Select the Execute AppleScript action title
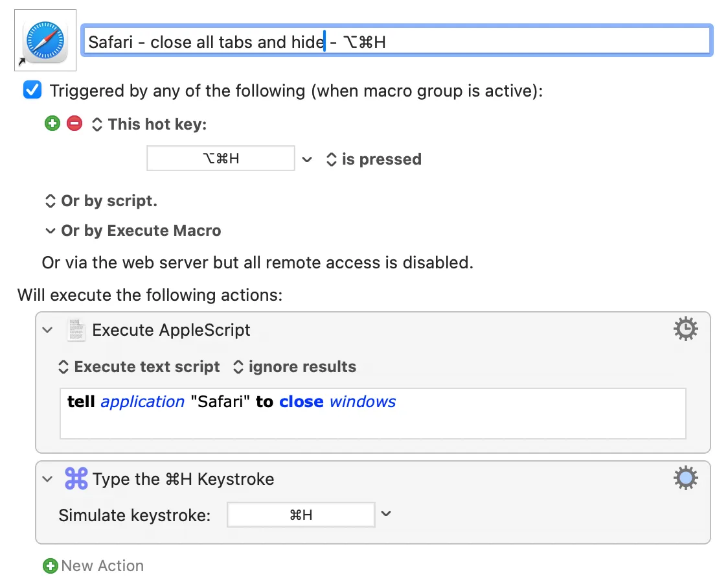Viewport: 728px width, 586px height. [171, 330]
